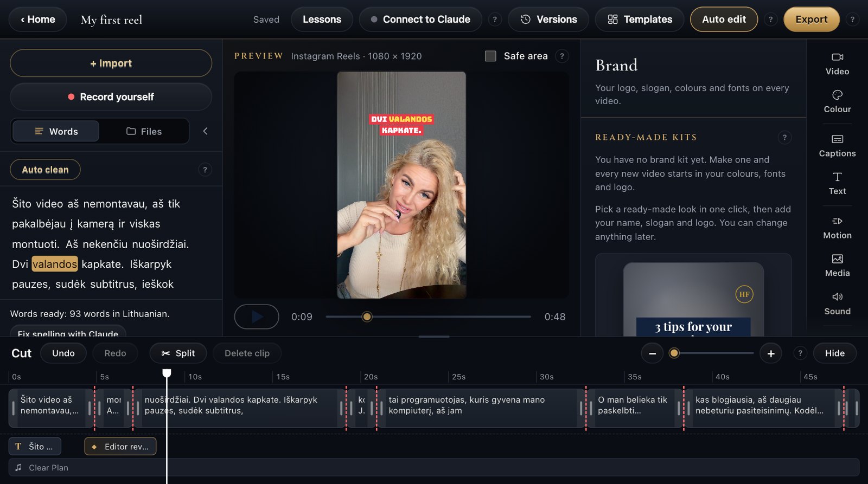Screen dimensions: 868x484
Task: Run Auto clean on transcript
Action: (x=45, y=170)
